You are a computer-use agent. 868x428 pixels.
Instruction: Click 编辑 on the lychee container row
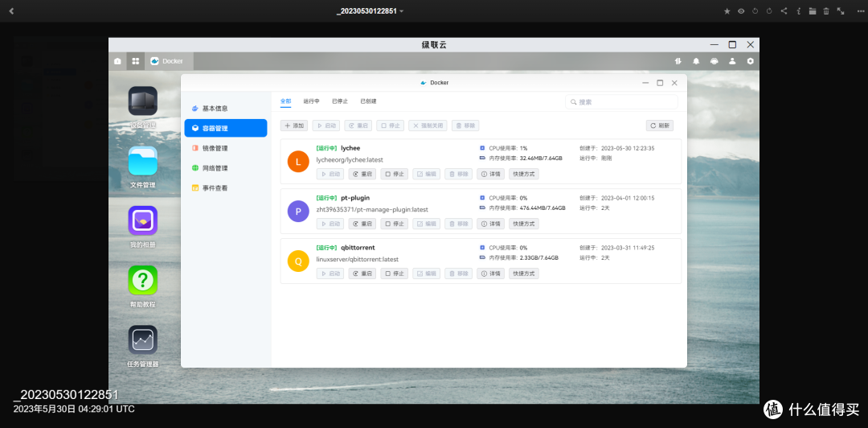(426, 174)
